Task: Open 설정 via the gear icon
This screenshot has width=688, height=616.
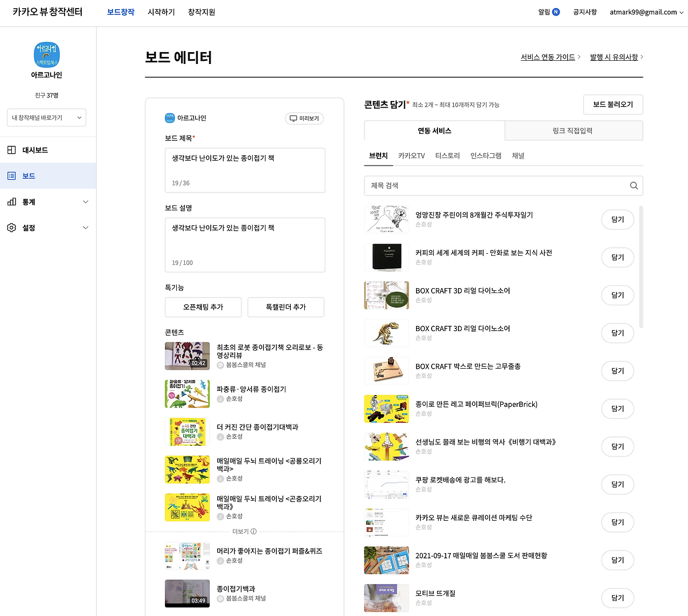Action: click(x=12, y=227)
